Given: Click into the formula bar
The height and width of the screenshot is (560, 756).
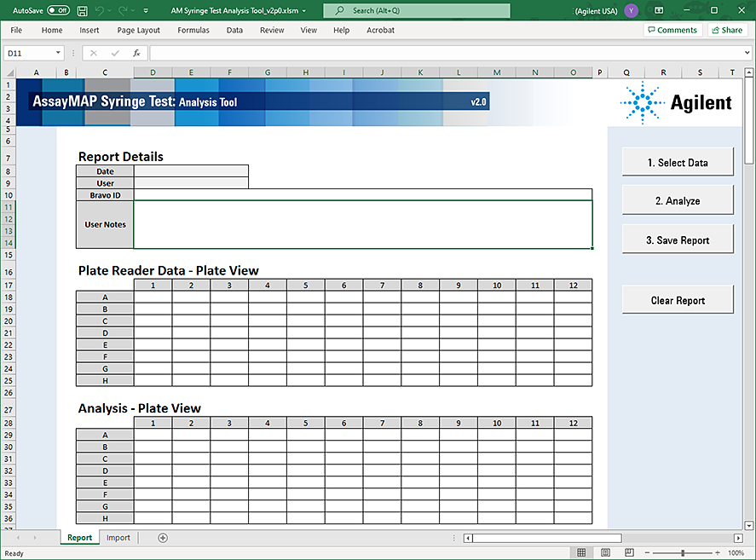Looking at the screenshot, I should [446, 53].
